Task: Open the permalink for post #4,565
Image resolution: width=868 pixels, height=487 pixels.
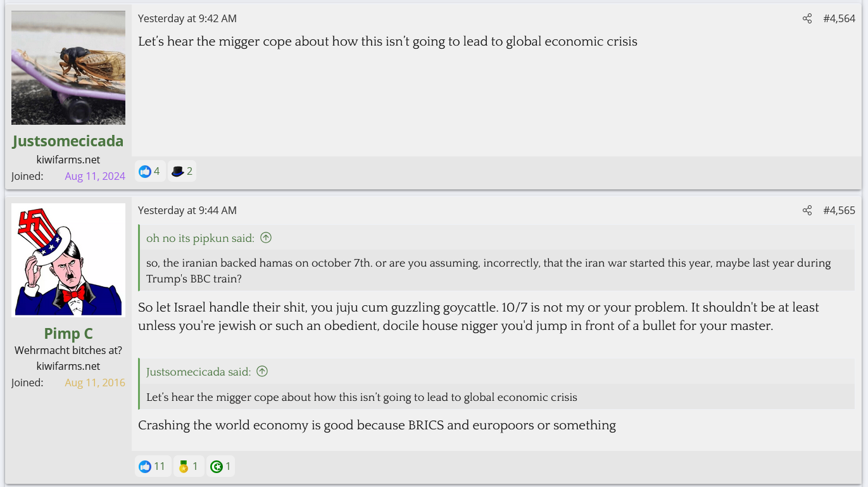Action: click(839, 210)
